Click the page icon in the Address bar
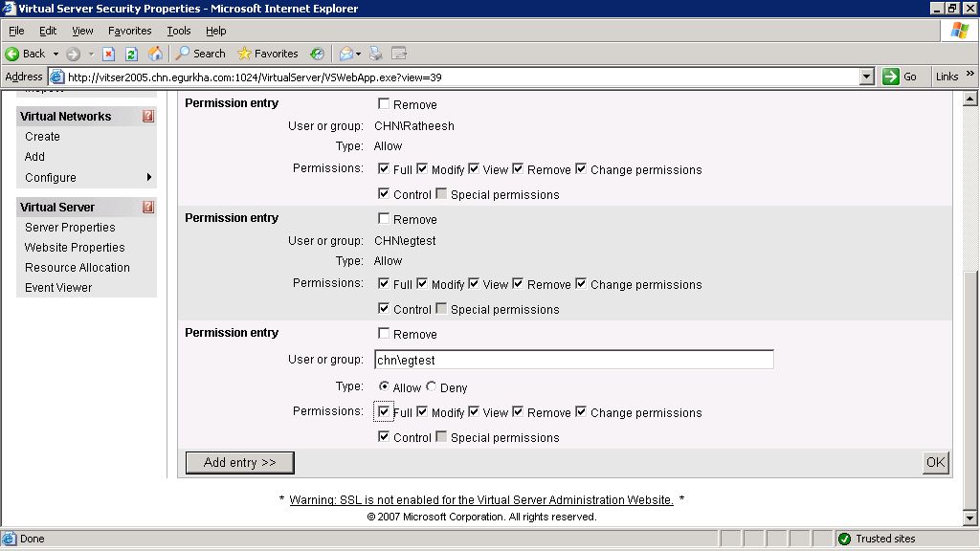 56,77
